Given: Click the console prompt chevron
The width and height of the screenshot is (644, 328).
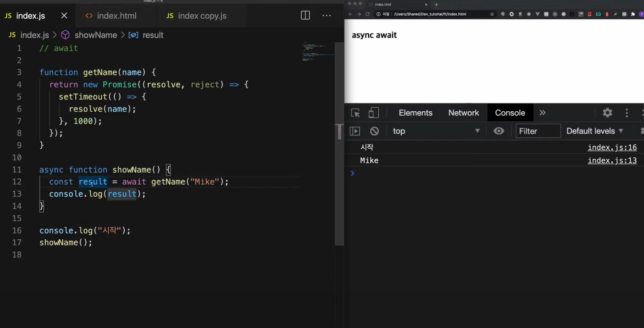Looking at the screenshot, I should coord(353,173).
